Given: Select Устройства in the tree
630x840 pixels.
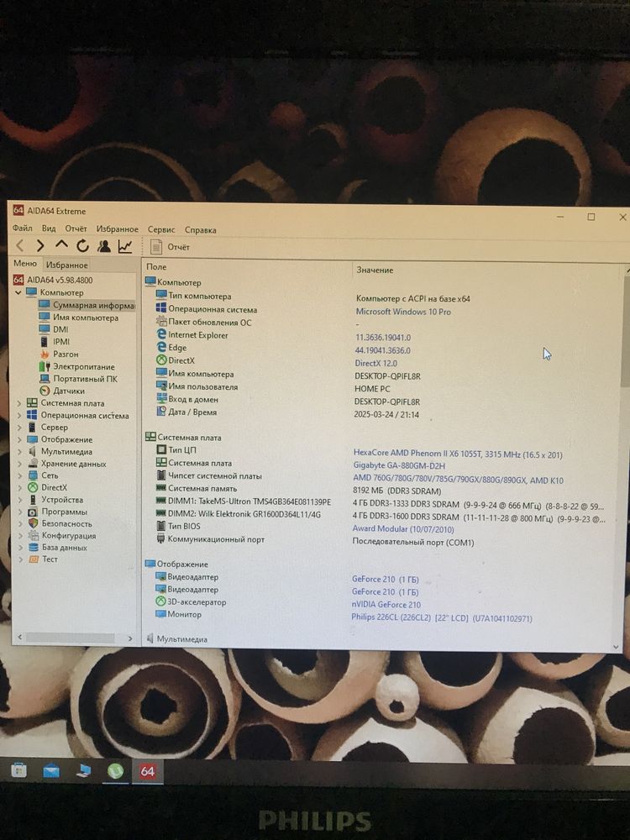Looking at the screenshot, I should [x=55, y=499].
